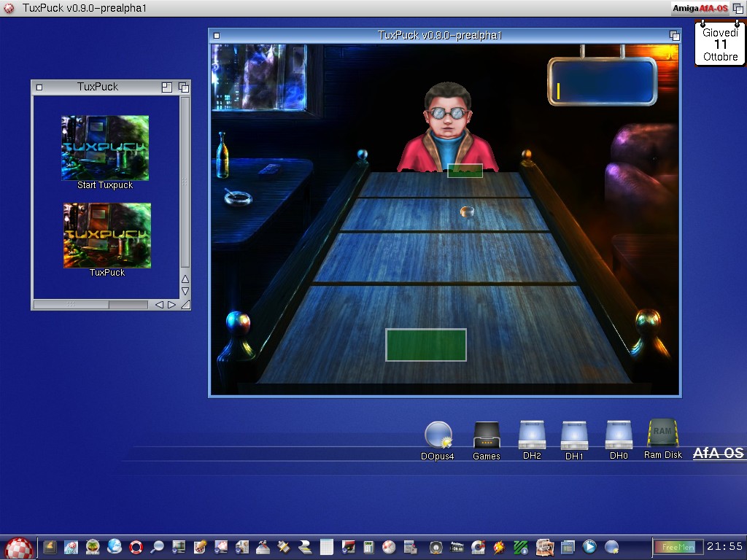
Task: Click the green player paddle on the table
Action: pyautogui.click(x=426, y=345)
